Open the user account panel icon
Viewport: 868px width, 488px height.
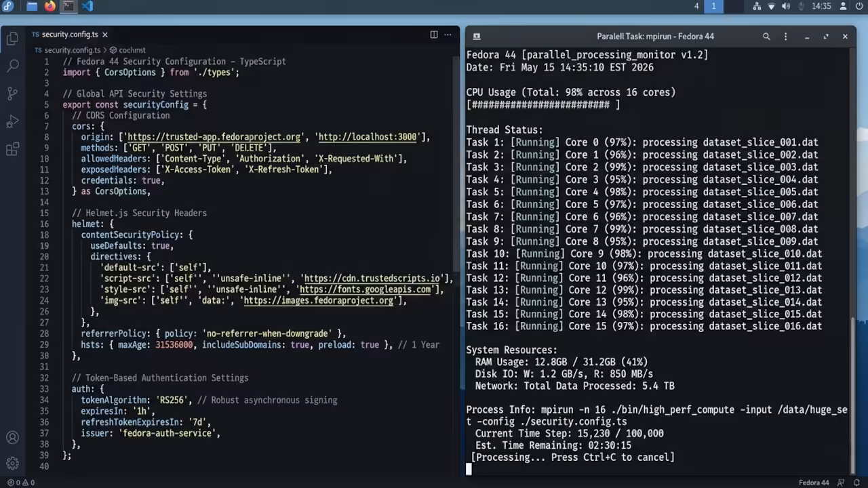[x=844, y=6]
